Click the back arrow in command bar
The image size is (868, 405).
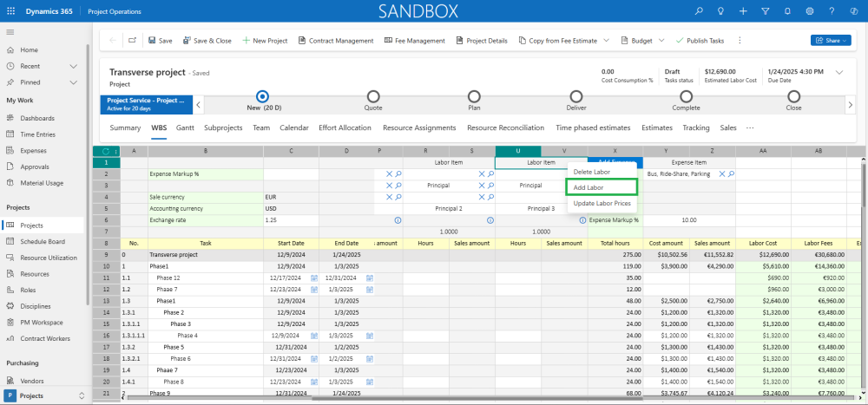pos(112,41)
